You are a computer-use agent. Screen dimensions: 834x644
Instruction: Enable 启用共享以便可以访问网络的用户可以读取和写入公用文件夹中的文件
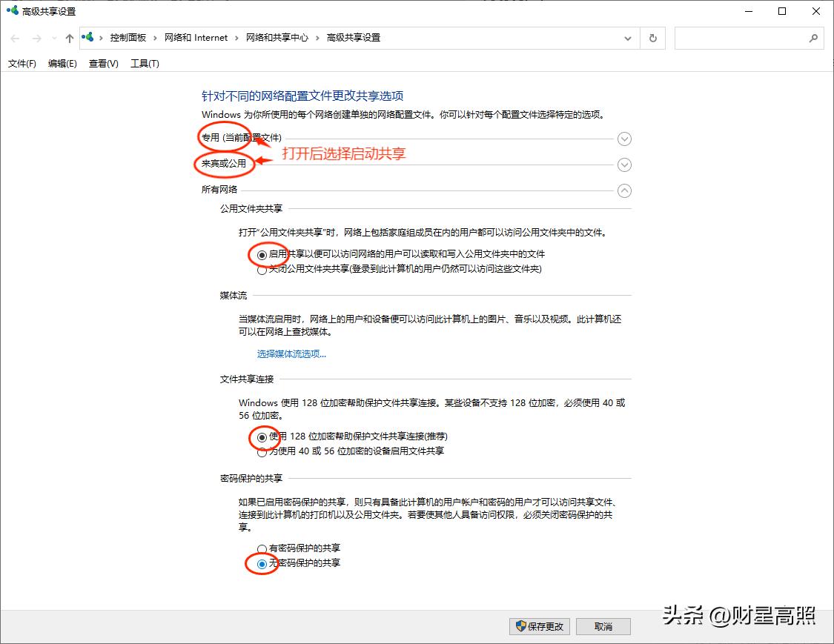(262, 254)
